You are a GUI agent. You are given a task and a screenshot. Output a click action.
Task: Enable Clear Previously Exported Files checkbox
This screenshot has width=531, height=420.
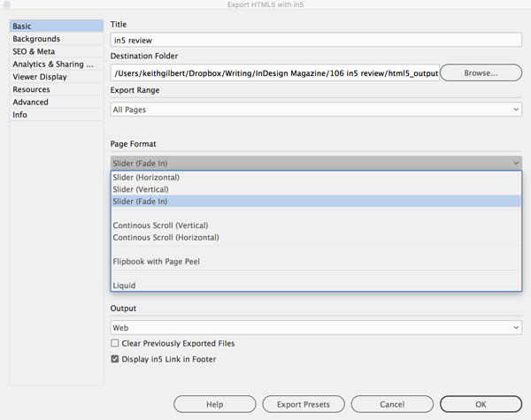[x=115, y=343]
